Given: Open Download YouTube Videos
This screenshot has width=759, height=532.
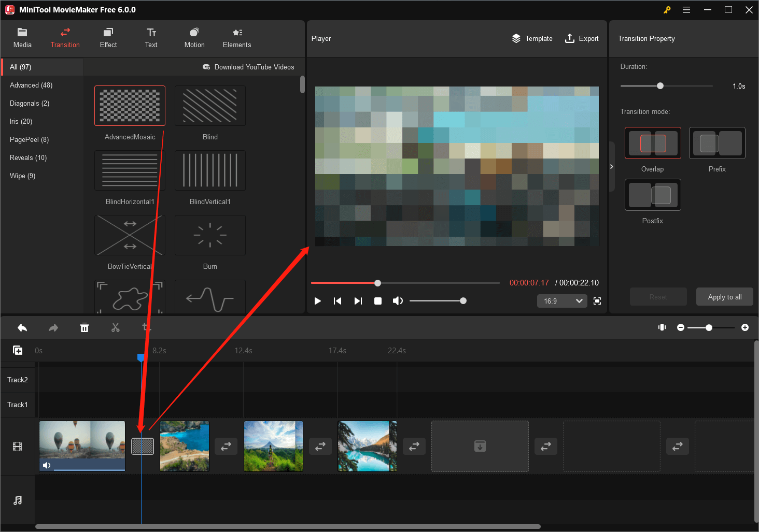Looking at the screenshot, I should point(248,67).
